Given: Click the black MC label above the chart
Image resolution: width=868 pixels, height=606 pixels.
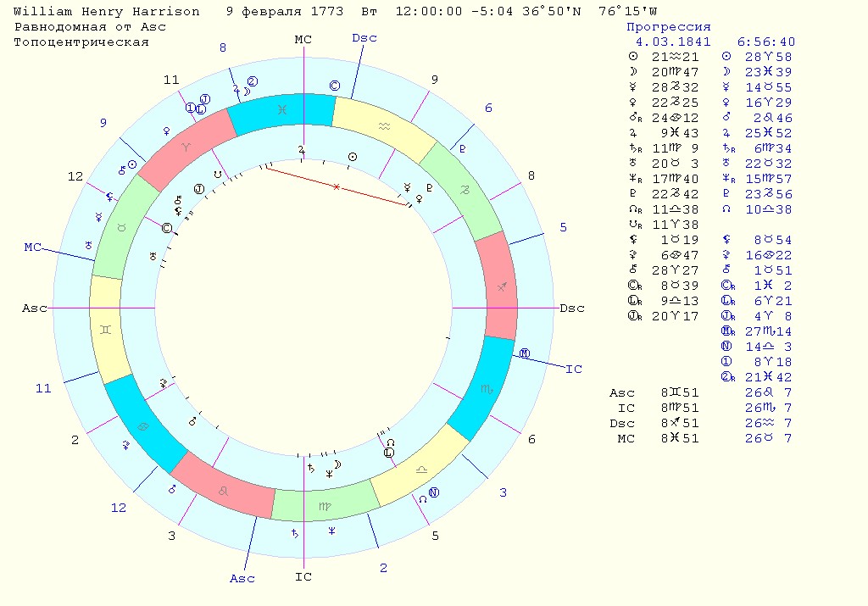Looking at the screenshot, I should coord(303,39).
